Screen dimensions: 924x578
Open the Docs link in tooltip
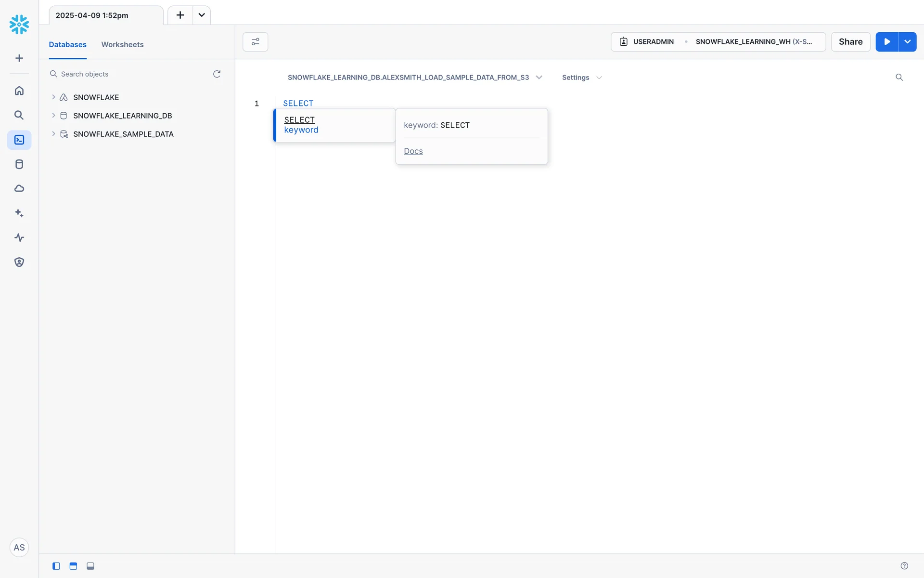tap(413, 151)
